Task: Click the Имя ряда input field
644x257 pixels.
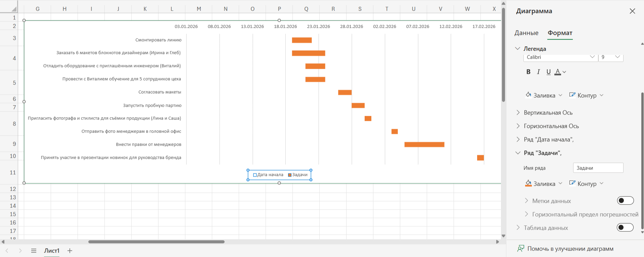Action: (598, 168)
